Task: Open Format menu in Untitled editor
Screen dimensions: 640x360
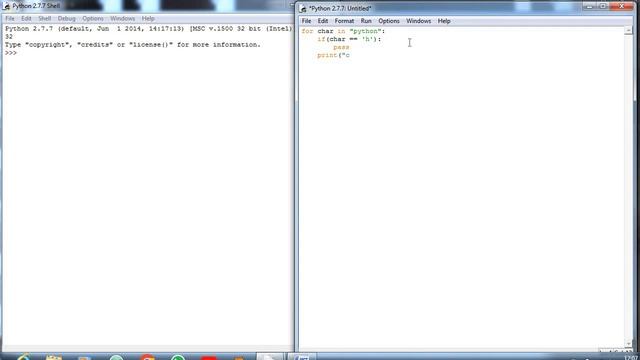Action: click(344, 21)
